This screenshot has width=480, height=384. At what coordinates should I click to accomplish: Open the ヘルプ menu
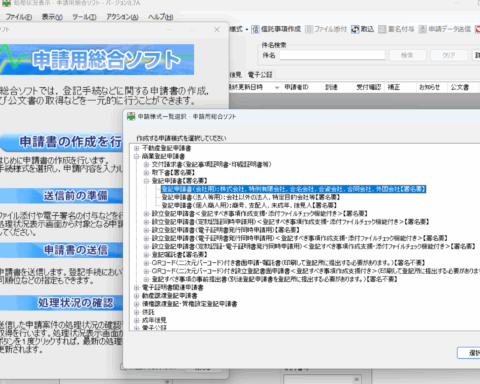tap(160, 17)
